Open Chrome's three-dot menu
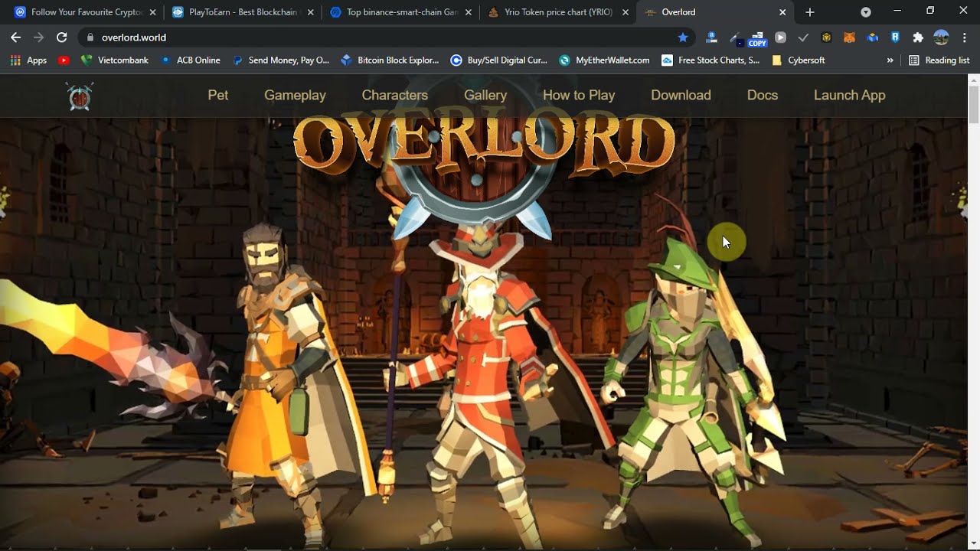Screen dimensions: 980x551 click(x=964, y=37)
